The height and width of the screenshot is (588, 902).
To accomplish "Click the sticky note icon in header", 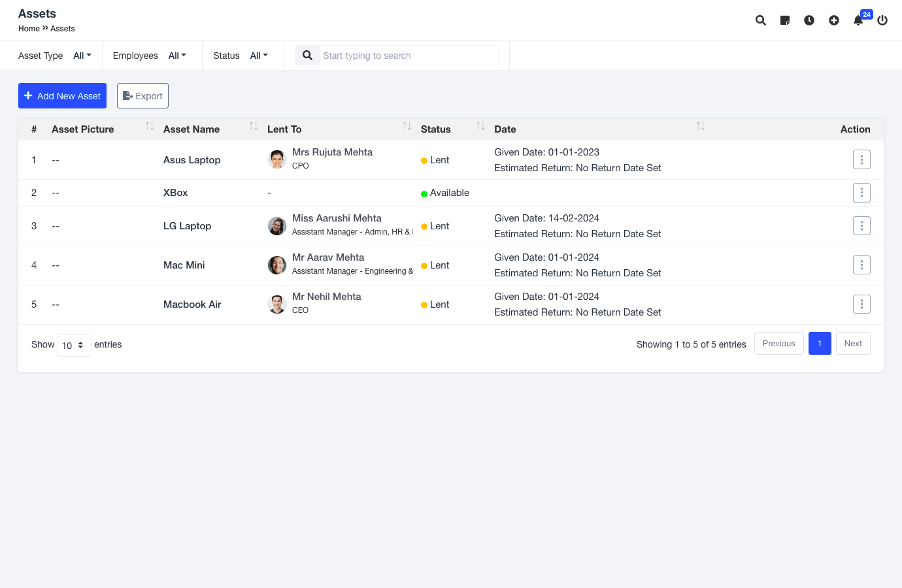I will 785,20.
